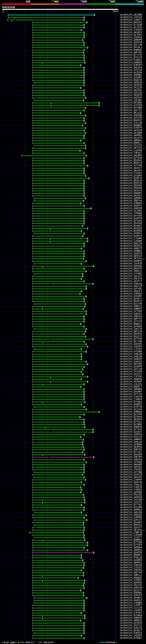Click the cyan ~100% identity legend segment
The width and height of the screenshot is (146, 644).
[x=130, y=4]
